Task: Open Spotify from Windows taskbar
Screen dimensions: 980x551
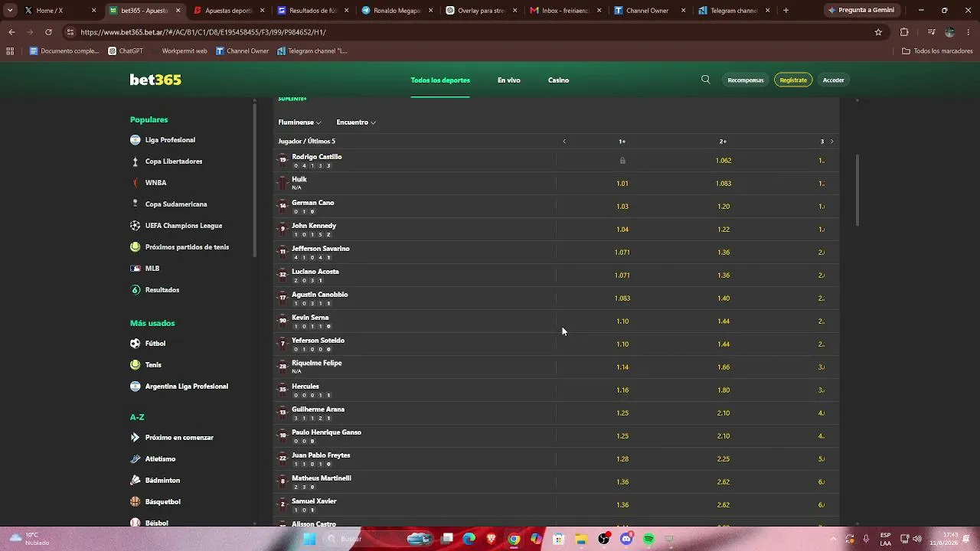Action: [649, 539]
